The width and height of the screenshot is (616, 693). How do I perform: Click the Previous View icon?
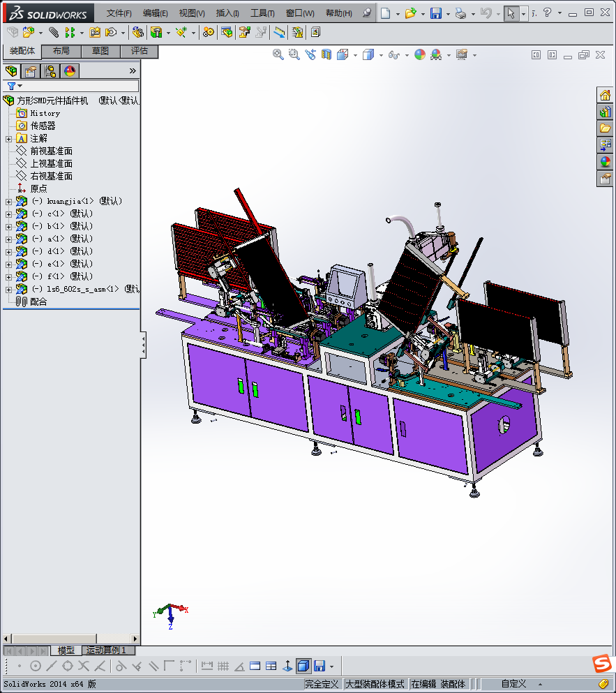[x=310, y=54]
